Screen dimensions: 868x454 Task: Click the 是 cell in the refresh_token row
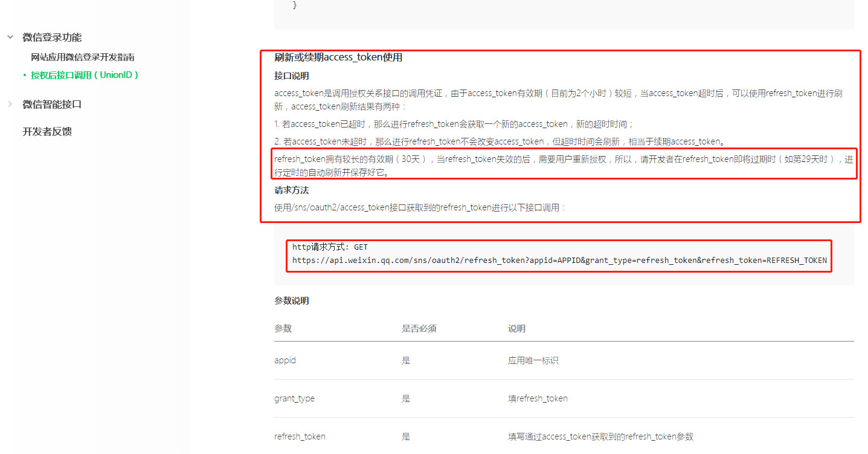coord(406,436)
